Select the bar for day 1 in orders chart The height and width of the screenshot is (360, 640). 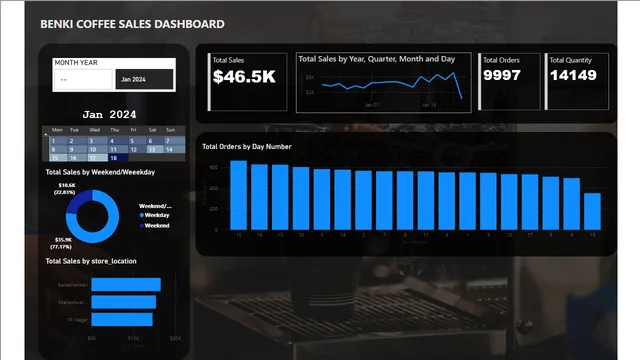point(467,201)
